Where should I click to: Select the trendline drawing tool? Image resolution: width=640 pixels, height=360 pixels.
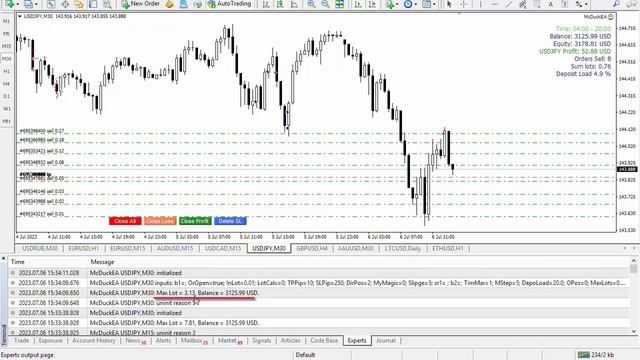point(509,4)
